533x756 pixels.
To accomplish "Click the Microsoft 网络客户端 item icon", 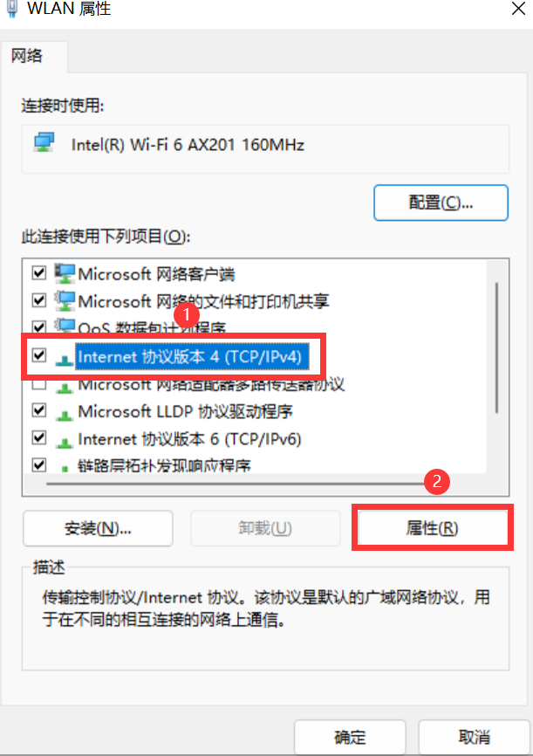I will (65, 273).
